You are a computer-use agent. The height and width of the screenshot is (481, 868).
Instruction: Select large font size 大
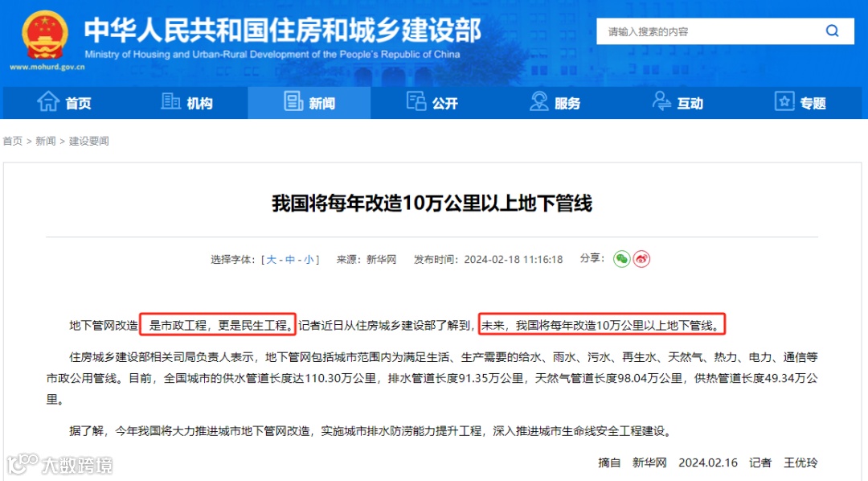point(272,259)
